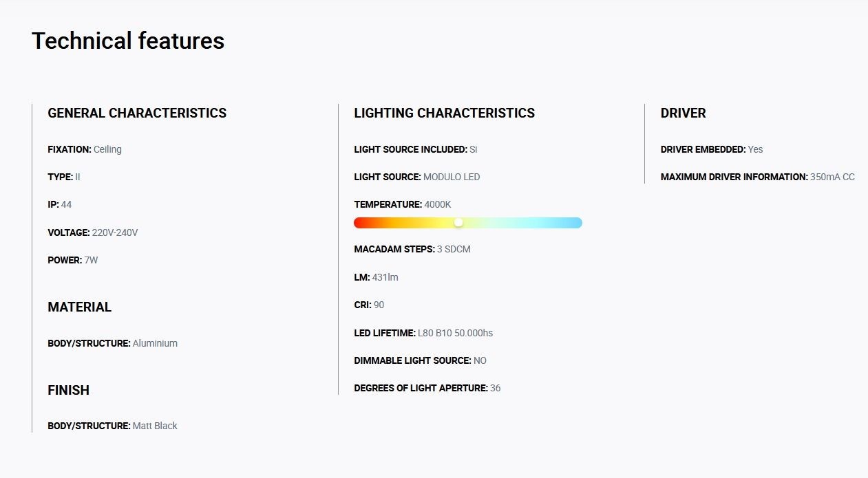Click the Maximum driver information 350mA entry
The height and width of the screenshot is (478, 868).
(x=758, y=177)
